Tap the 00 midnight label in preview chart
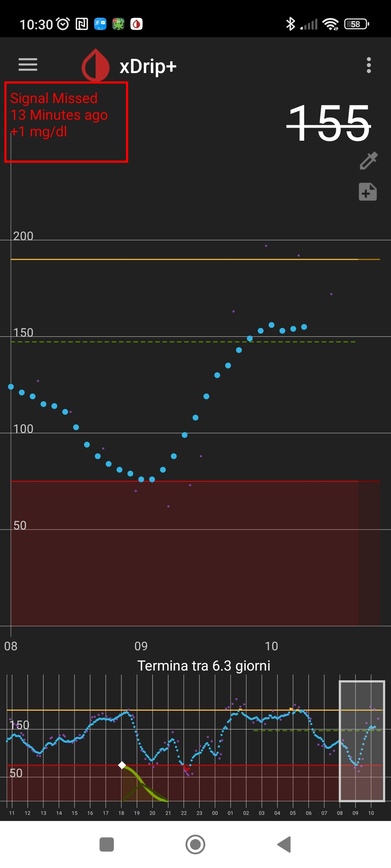 click(215, 813)
